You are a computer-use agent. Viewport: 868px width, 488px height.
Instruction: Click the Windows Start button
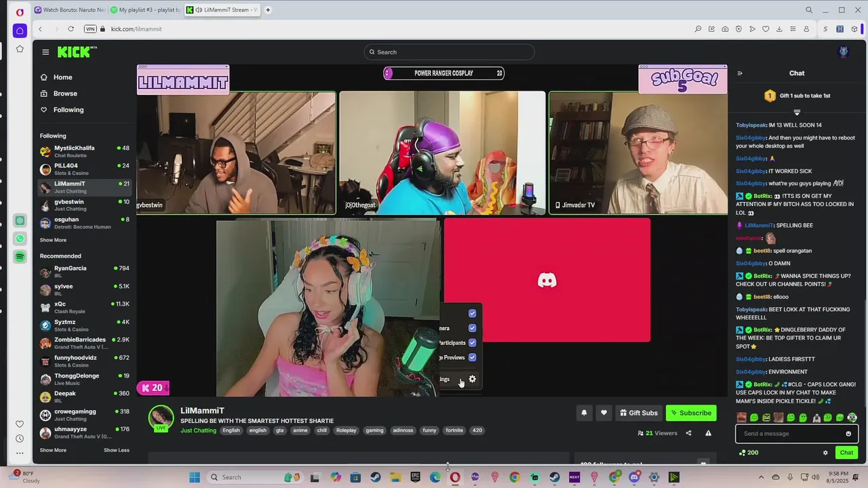[x=195, y=477]
